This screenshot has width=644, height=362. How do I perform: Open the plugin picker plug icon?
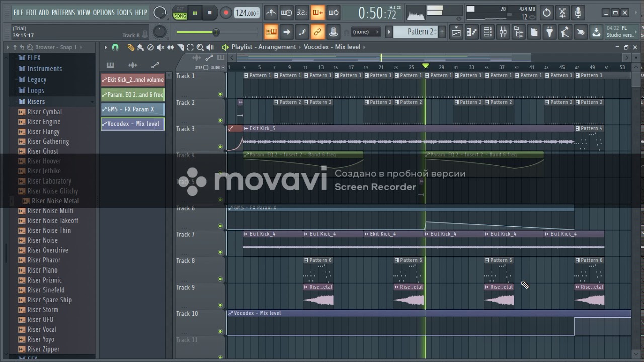[x=549, y=32]
